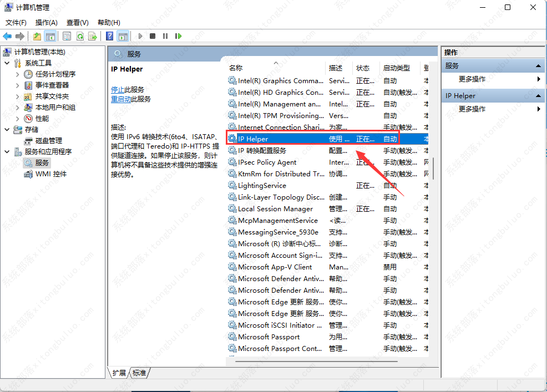Select Intel(R) TPM Provisioning service row

(x=328, y=115)
